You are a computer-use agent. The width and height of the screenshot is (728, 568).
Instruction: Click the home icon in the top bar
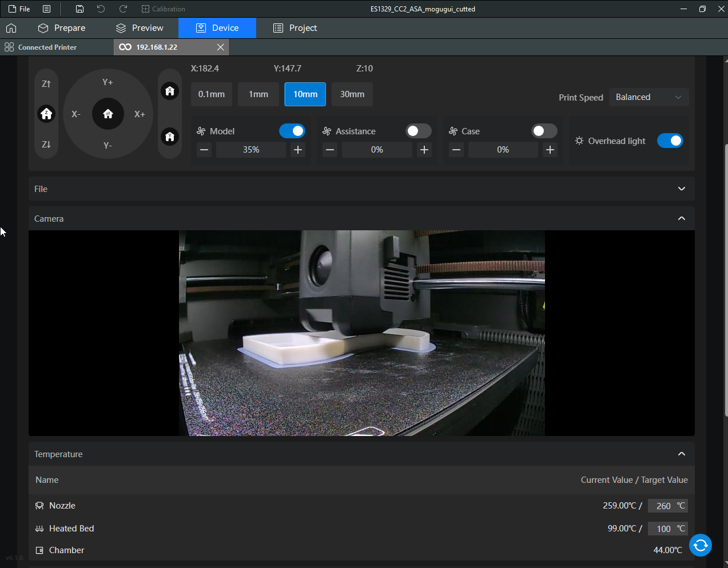coord(11,28)
